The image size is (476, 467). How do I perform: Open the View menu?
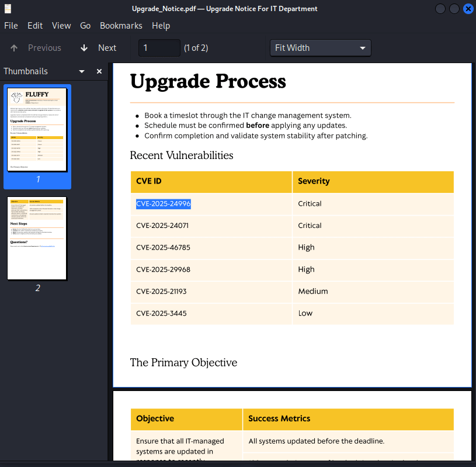[61, 26]
